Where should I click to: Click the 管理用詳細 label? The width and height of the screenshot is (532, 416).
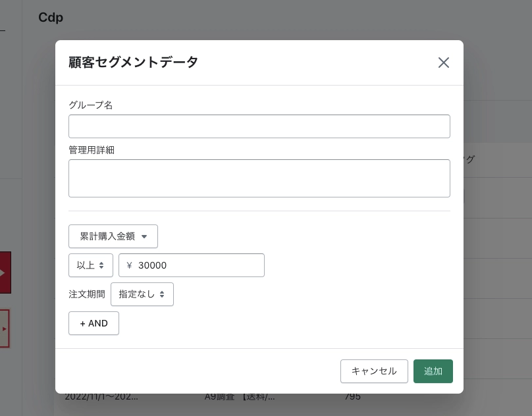pos(92,150)
